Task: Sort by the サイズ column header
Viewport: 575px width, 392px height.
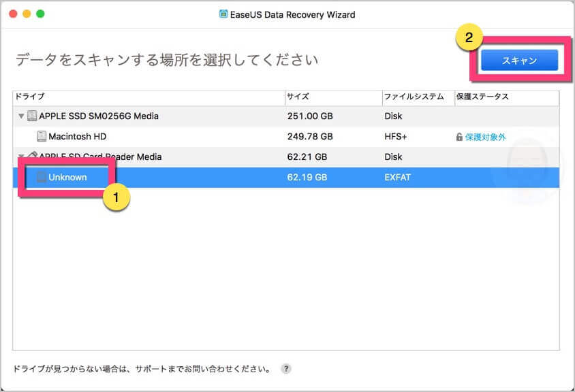Action: tap(334, 97)
